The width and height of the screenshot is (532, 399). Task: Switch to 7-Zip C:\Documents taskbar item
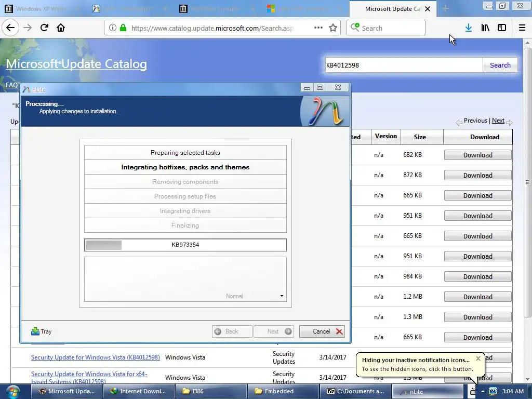(355, 391)
